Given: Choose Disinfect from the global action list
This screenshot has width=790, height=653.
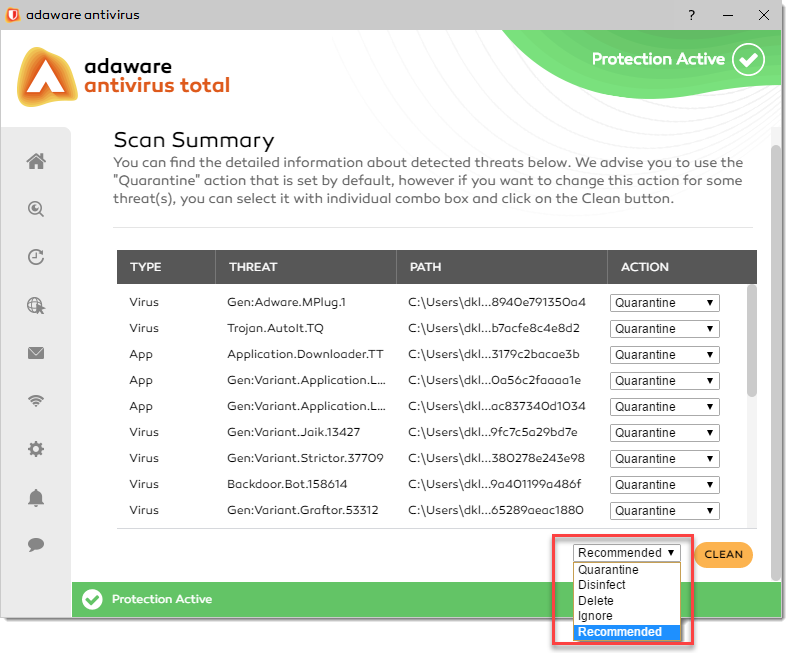Looking at the screenshot, I should click(627, 585).
